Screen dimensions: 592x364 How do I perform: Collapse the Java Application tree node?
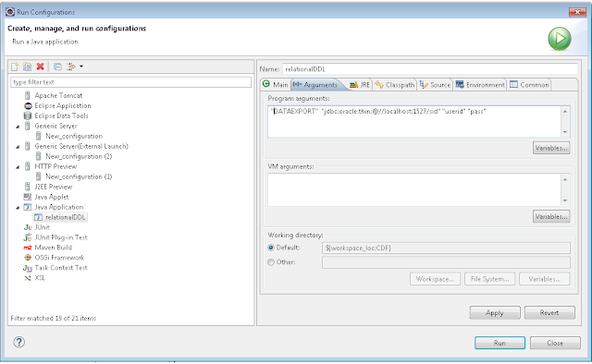click(18, 208)
